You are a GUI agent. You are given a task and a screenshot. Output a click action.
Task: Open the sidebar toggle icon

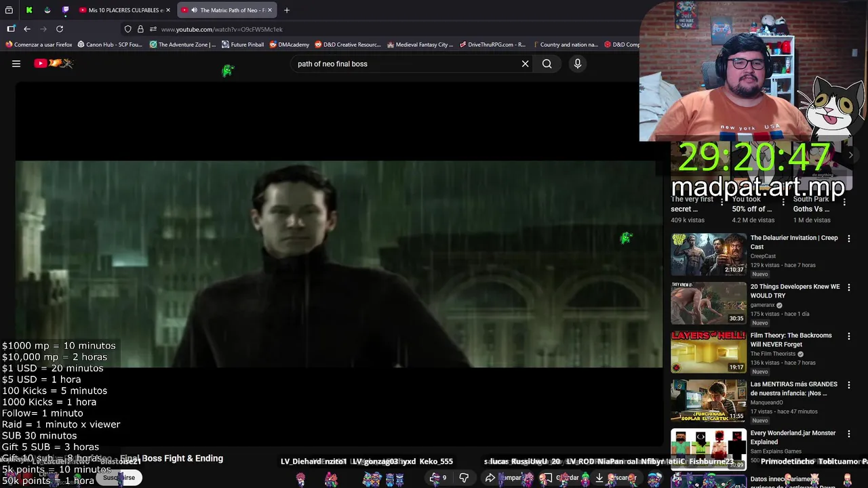tap(11, 29)
